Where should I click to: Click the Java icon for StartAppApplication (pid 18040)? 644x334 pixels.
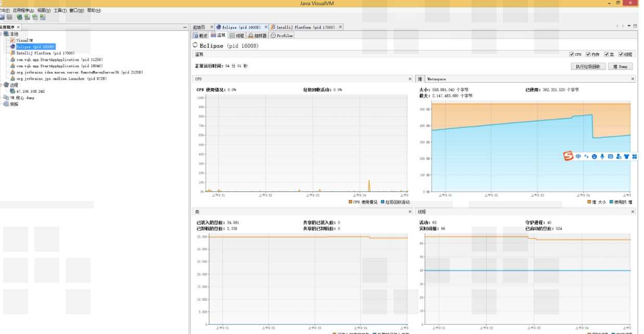coord(12,66)
